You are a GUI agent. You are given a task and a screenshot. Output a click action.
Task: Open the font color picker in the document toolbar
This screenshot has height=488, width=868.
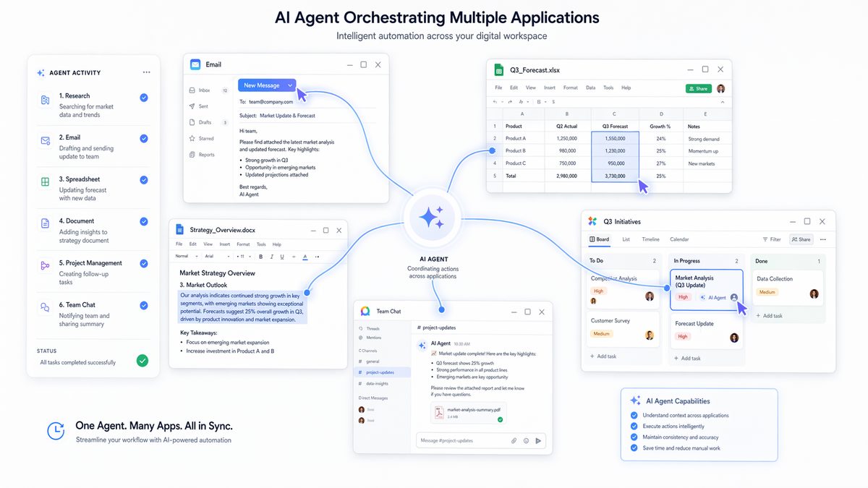(x=305, y=257)
